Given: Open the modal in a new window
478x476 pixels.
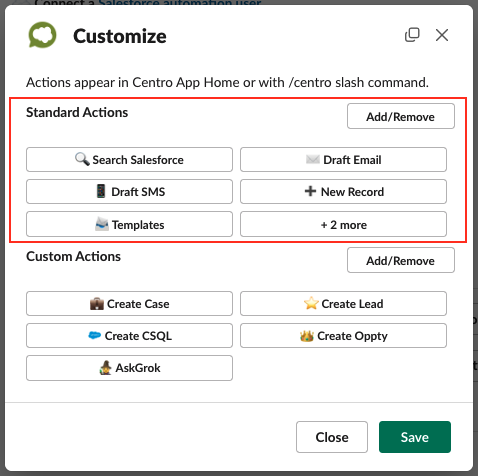Looking at the screenshot, I should coord(412,35).
